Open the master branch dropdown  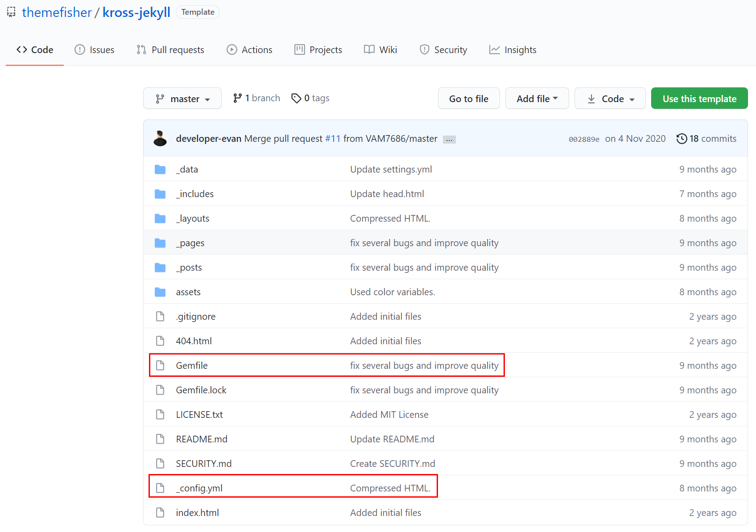pyautogui.click(x=182, y=99)
